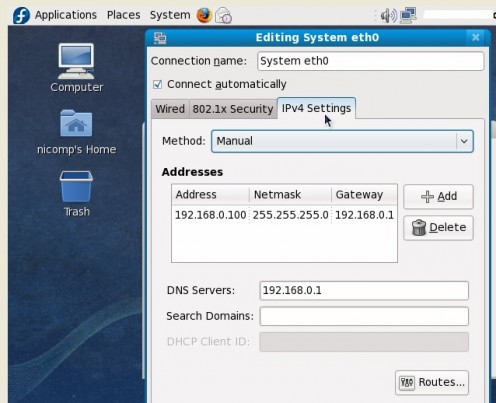Click the dialog's network window-menu icon
Viewport: 496px width, 403px height.
click(x=160, y=38)
